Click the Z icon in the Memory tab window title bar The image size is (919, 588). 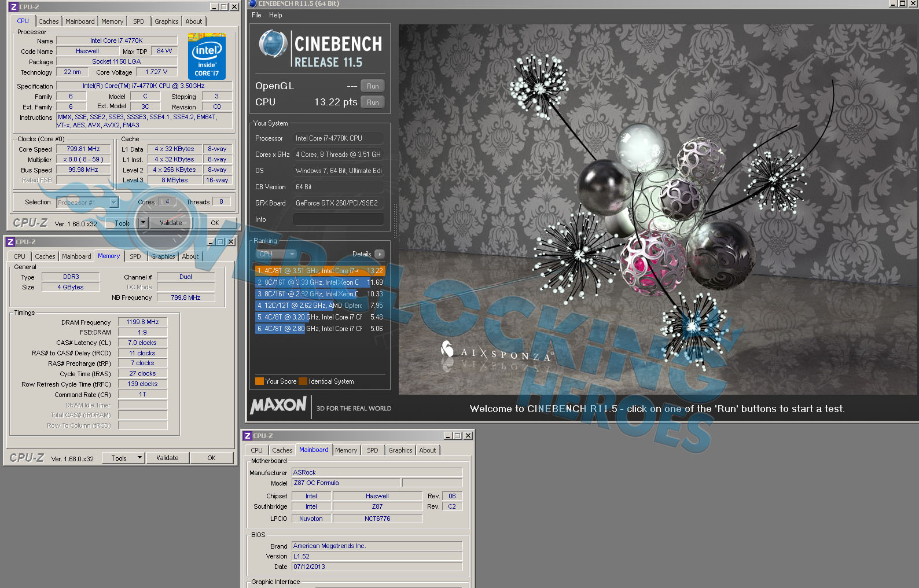[x=10, y=242]
